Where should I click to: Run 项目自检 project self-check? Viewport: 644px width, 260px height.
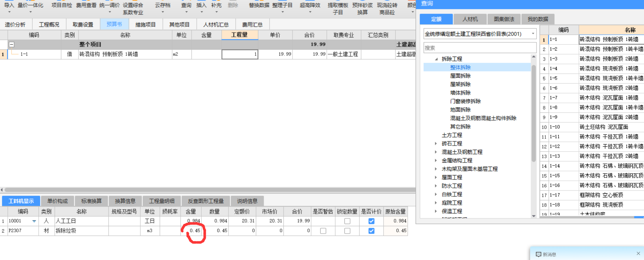(x=62, y=5)
